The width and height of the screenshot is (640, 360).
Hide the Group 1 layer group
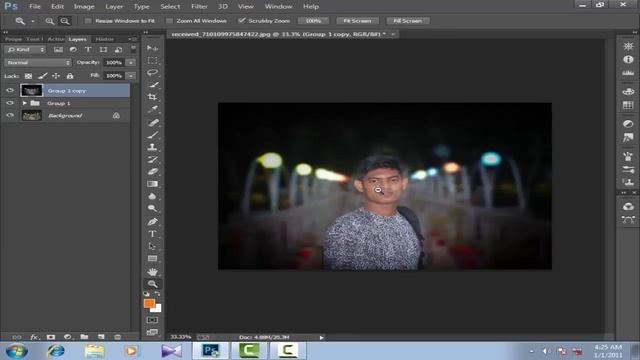(x=10, y=103)
